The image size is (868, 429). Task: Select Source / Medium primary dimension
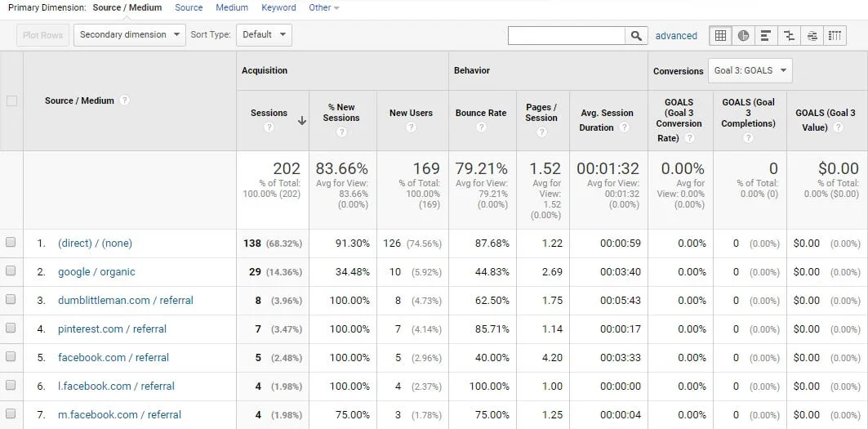click(127, 7)
